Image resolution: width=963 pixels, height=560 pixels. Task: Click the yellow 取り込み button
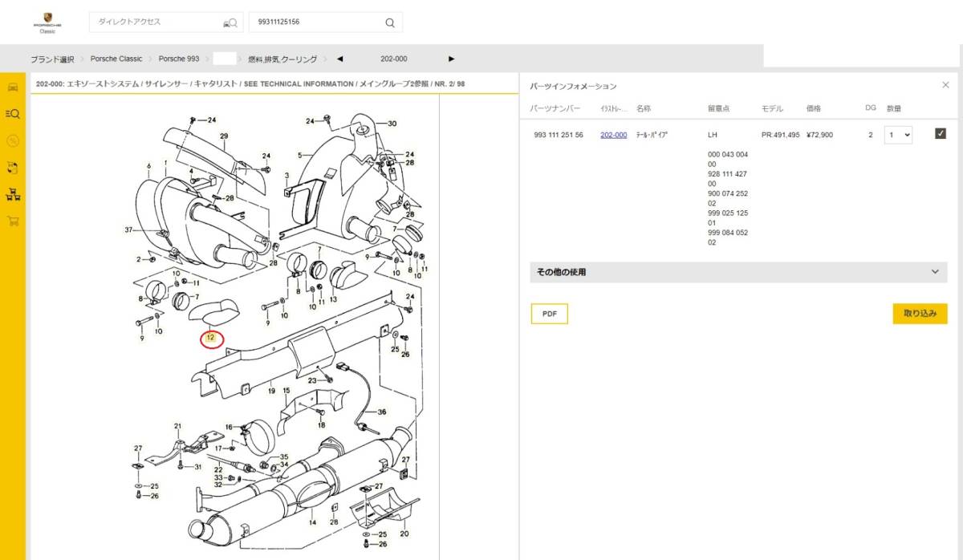(920, 313)
